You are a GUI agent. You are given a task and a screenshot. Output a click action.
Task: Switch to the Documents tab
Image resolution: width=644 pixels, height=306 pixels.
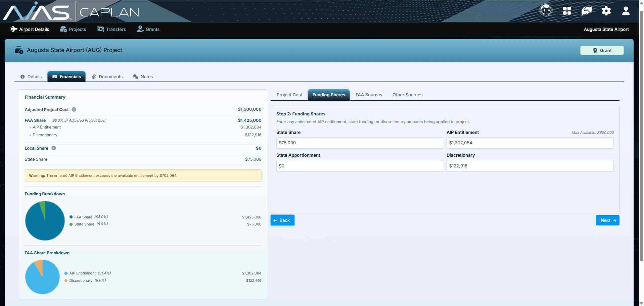coord(107,76)
